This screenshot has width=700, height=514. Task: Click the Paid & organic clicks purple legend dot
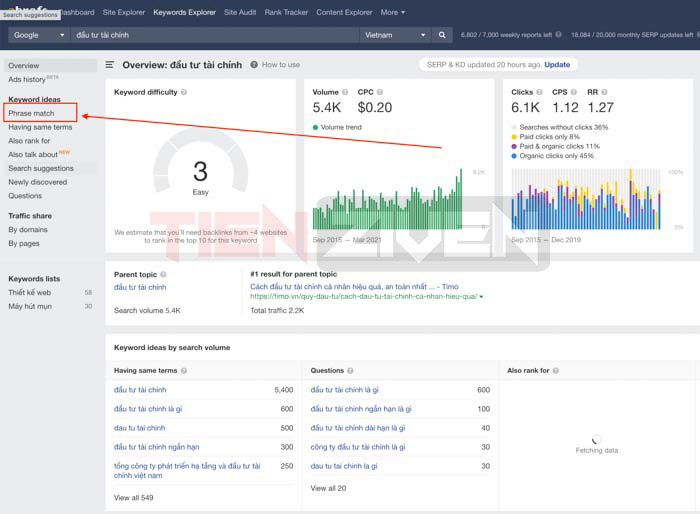514,146
